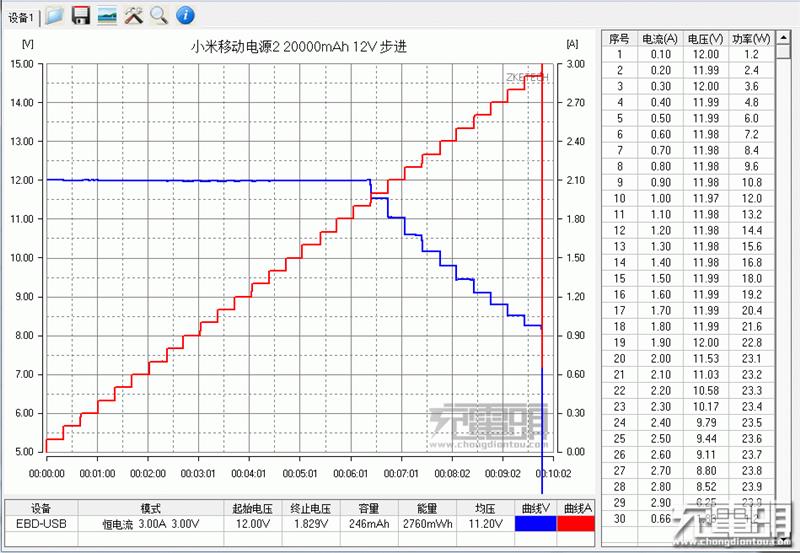Select power 23.7 in row 26
800x553 pixels.
coord(751,455)
